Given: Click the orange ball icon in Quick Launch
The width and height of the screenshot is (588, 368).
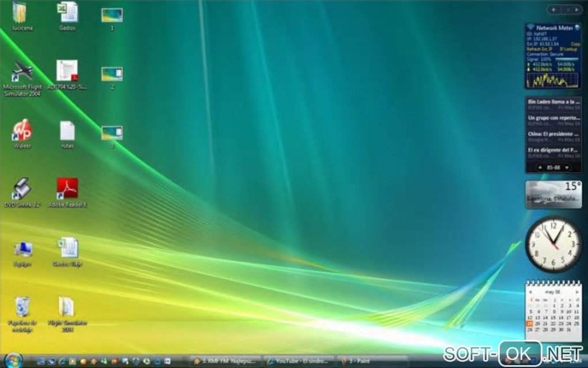Looking at the screenshot, I should tap(83, 361).
